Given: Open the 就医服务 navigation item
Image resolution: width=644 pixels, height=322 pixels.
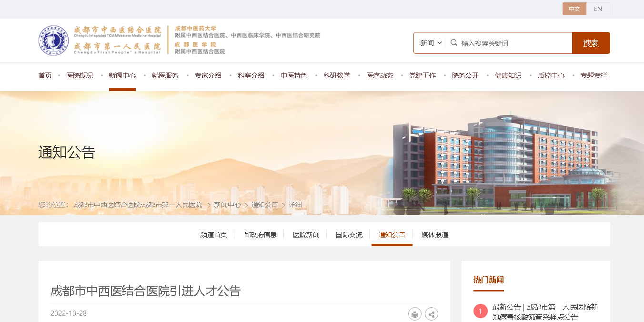Looking at the screenshot, I should click(x=165, y=75).
